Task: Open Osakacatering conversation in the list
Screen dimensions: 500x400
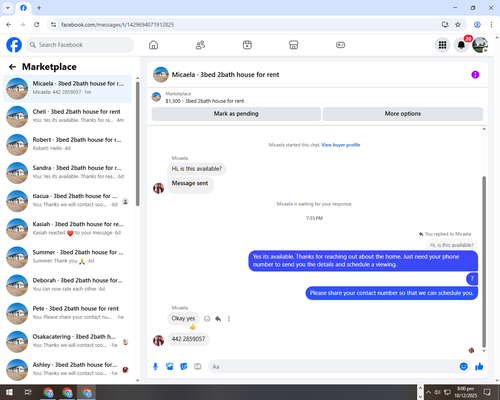Action: (67, 341)
